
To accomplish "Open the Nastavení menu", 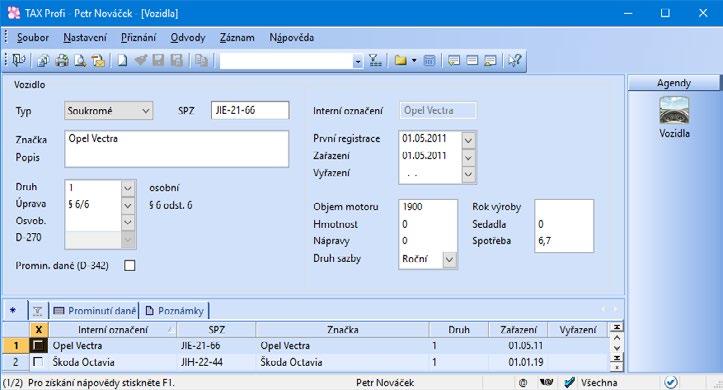I will point(85,38).
